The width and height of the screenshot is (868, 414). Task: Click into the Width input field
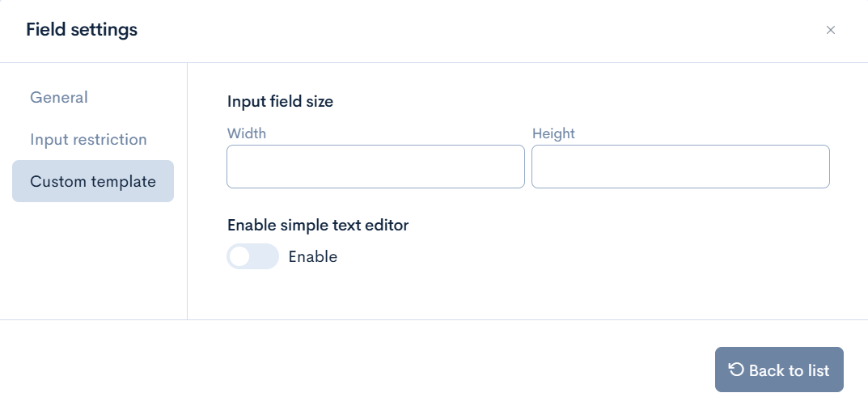pyautogui.click(x=375, y=167)
